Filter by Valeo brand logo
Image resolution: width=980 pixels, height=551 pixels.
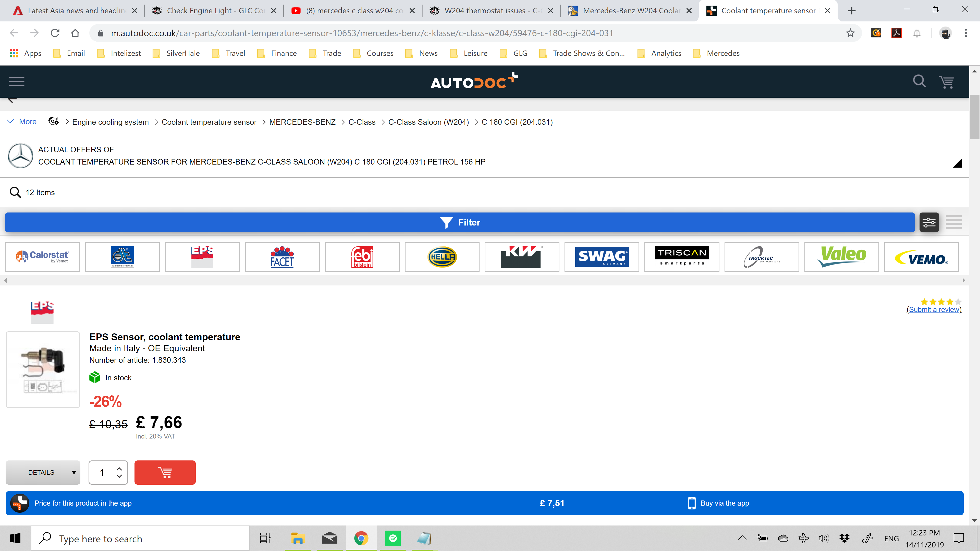(x=841, y=257)
